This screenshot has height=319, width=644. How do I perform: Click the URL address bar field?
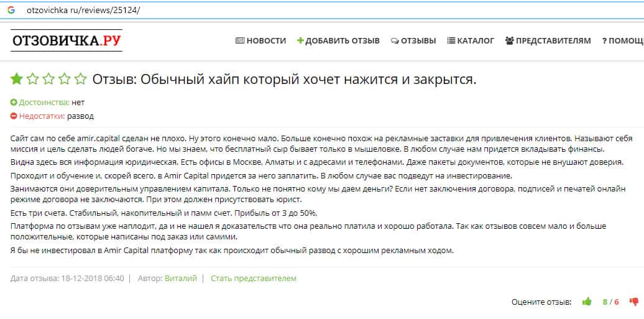click(x=322, y=11)
